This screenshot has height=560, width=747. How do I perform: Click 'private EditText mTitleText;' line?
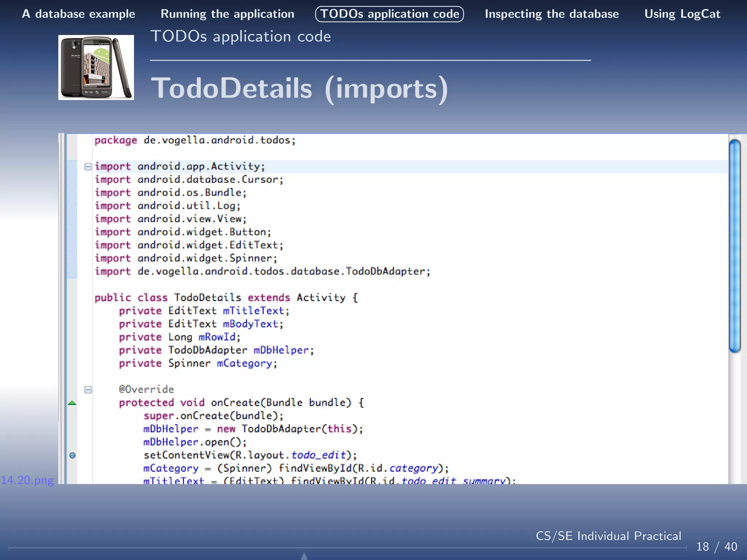(x=204, y=311)
